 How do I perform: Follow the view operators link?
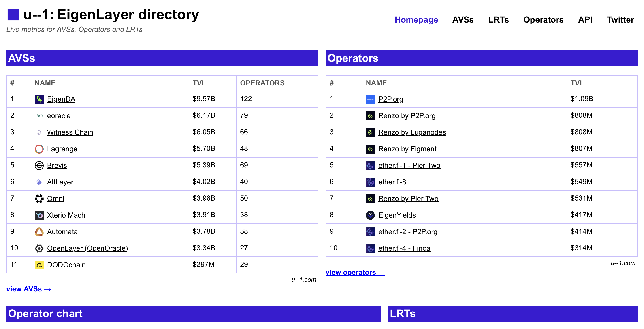point(355,273)
